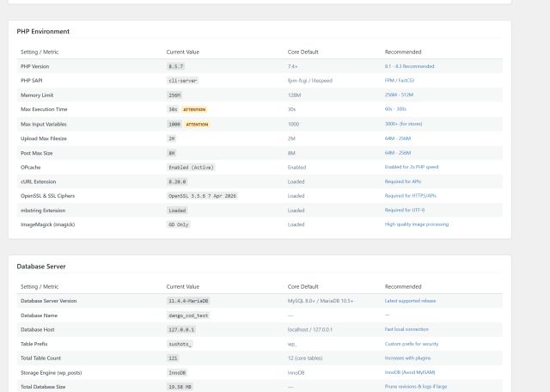The width and height of the screenshot is (550, 392).
Task: Click the 'localhost / 127.0.0.1' default text
Action: (x=309, y=329)
